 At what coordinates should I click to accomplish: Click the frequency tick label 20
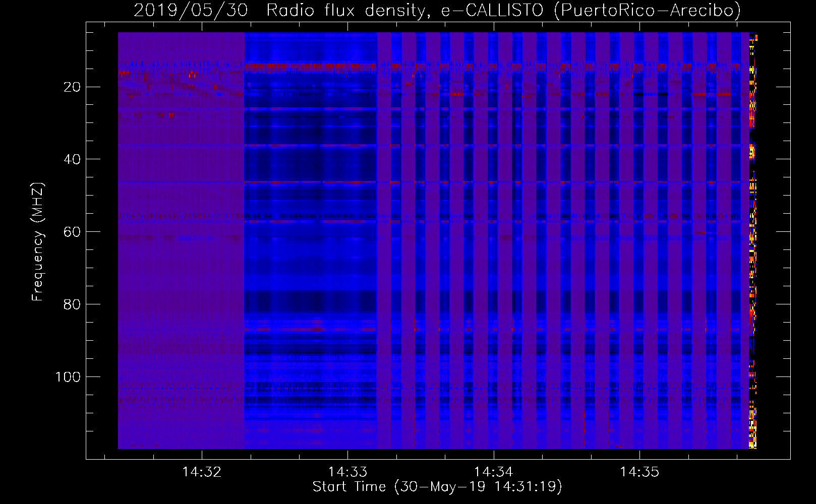(x=72, y=87)
